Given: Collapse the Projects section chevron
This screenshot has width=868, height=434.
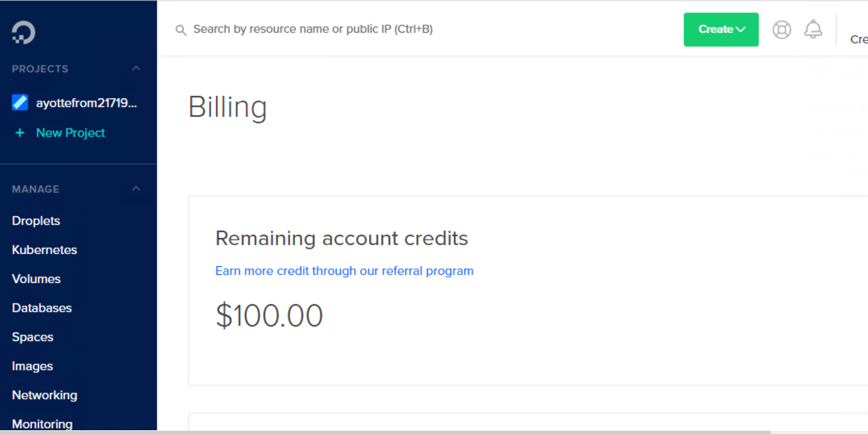Looking at the screenshot, I should point(136,68).
